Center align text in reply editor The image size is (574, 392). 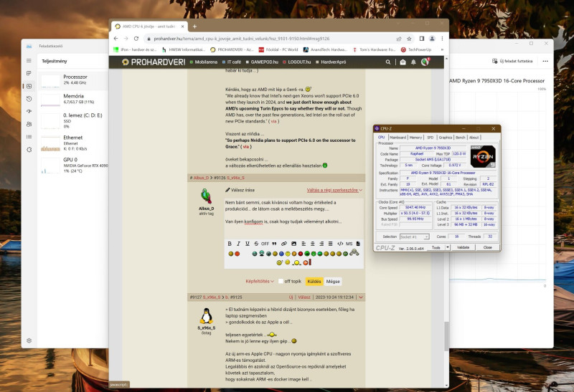[313, 244]
